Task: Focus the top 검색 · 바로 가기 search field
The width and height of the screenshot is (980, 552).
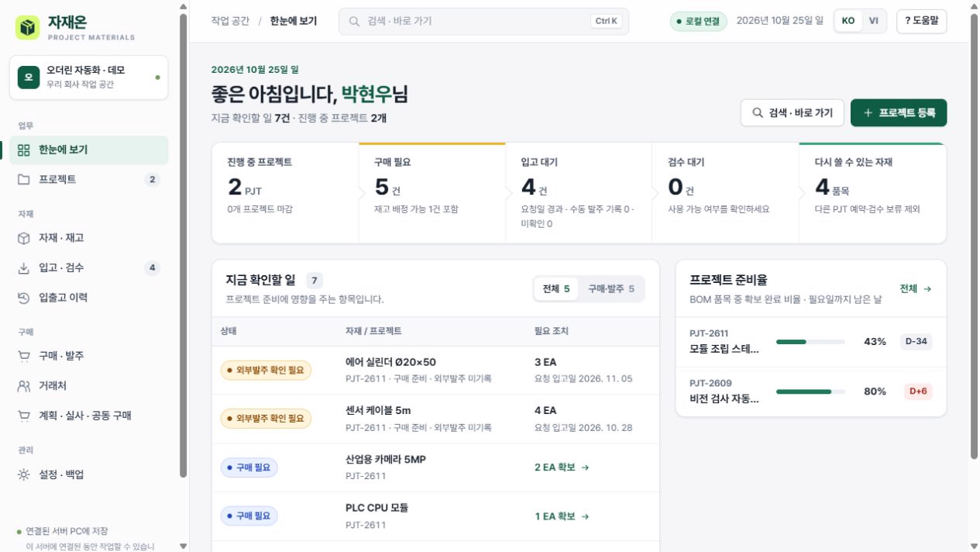Action: tap(483, 21)
